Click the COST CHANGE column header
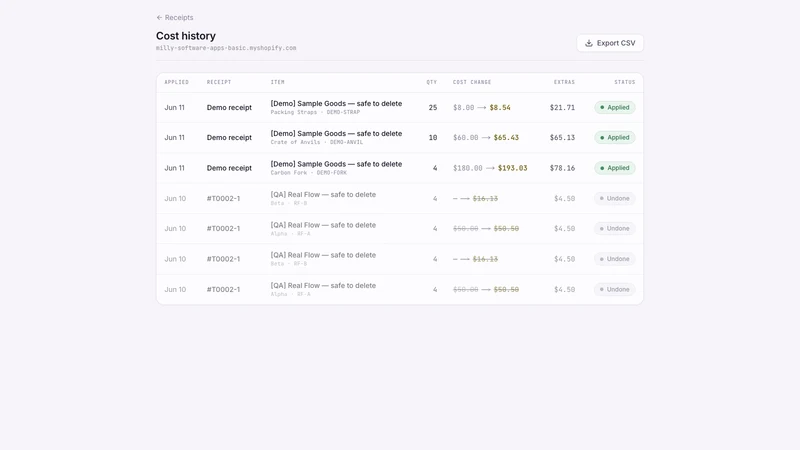Viewport: 800px width, 450px height. tap(472, 82)
